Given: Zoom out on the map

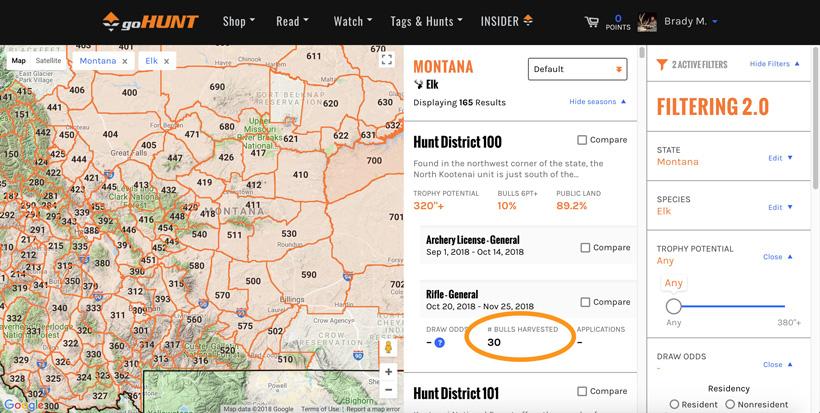Looking at the screenshot, I should [388, 391].
